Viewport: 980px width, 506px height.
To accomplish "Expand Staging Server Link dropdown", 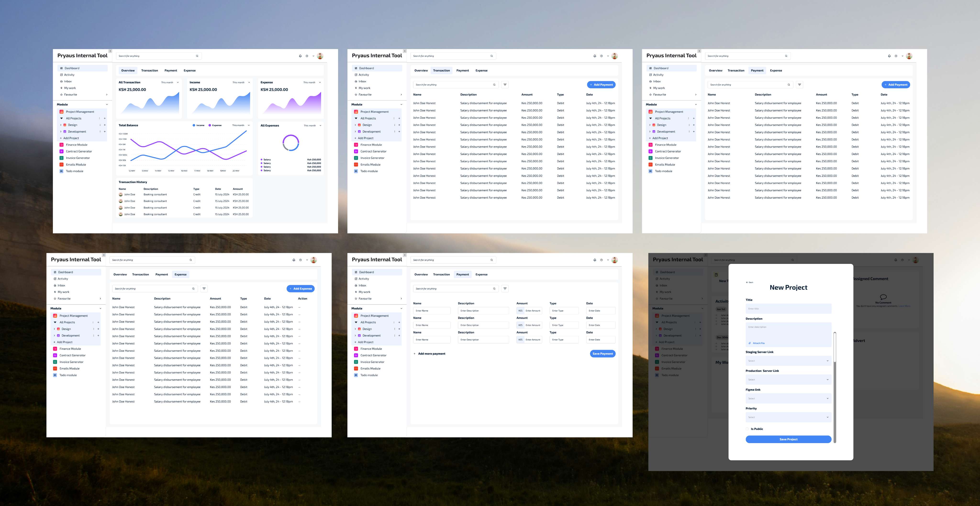I will click(788, 361).
